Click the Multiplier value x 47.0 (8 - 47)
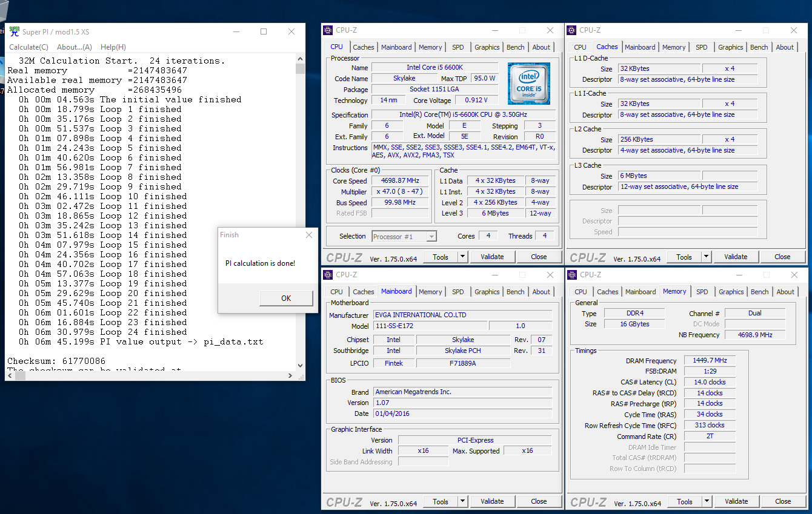The height and width of the screenshot is (514, 812). 400,192
